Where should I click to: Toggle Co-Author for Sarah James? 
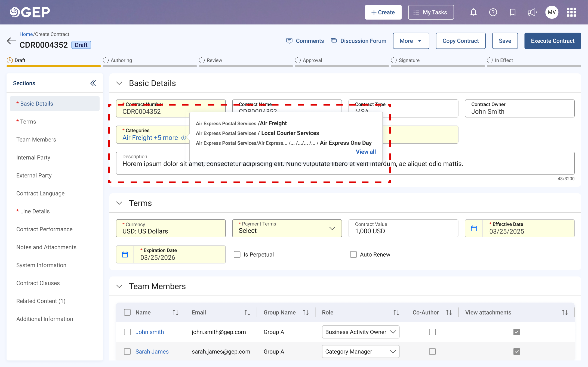432,352
